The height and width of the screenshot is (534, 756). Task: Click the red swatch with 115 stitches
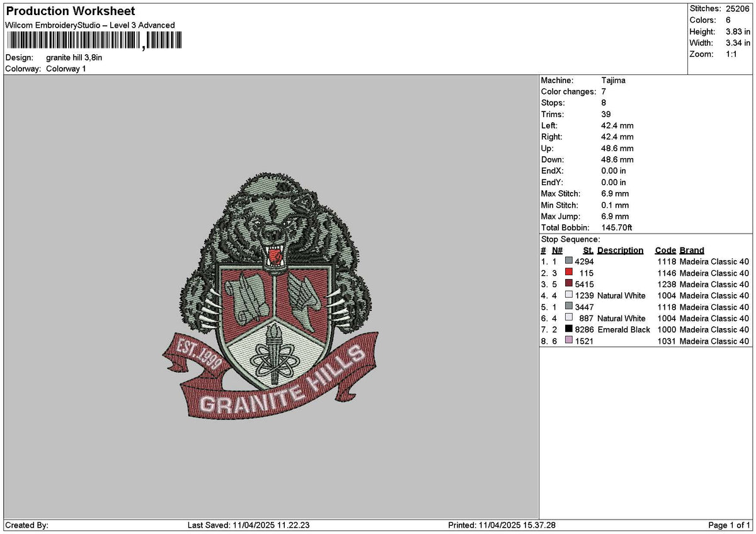pyautogui.click(x=569, y=273)
